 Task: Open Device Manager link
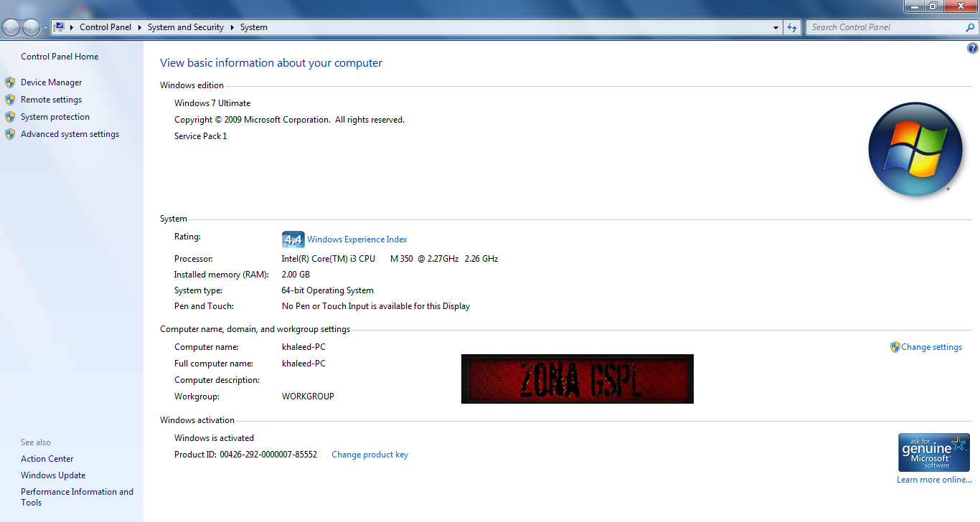52,82
